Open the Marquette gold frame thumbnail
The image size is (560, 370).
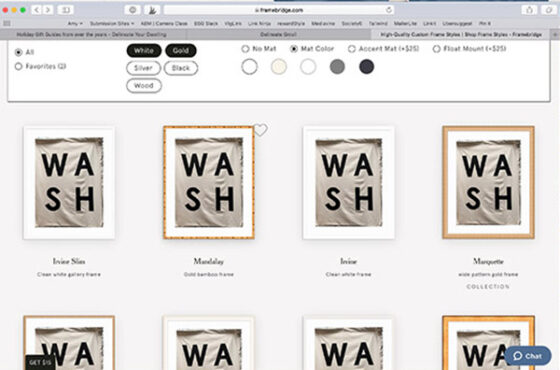(488, 182)
